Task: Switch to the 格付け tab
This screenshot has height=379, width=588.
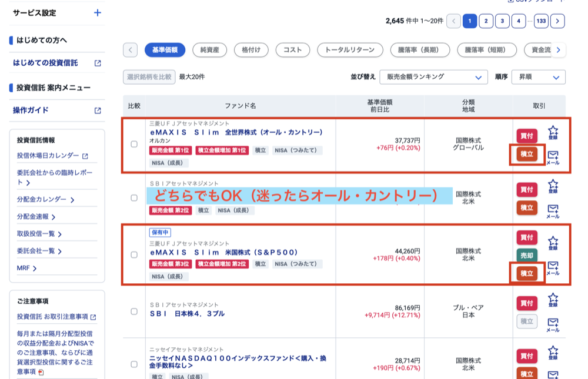Action: pyautogui.click(x=251, y=50)
